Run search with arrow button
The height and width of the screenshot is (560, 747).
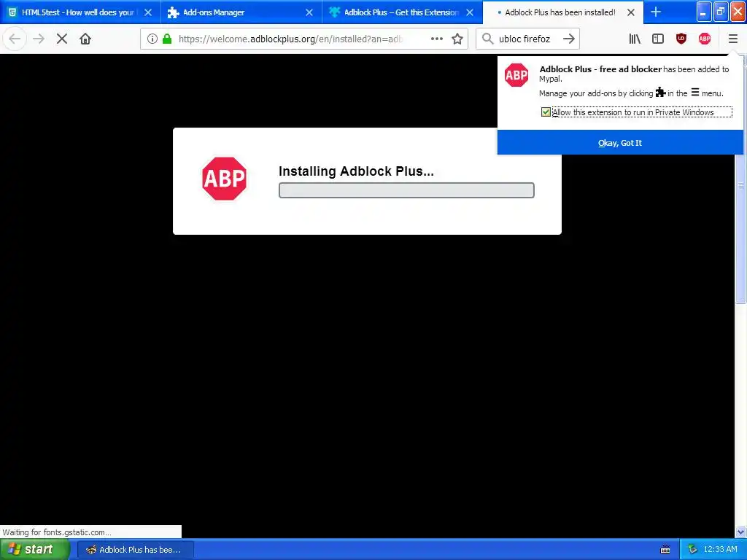569,39
